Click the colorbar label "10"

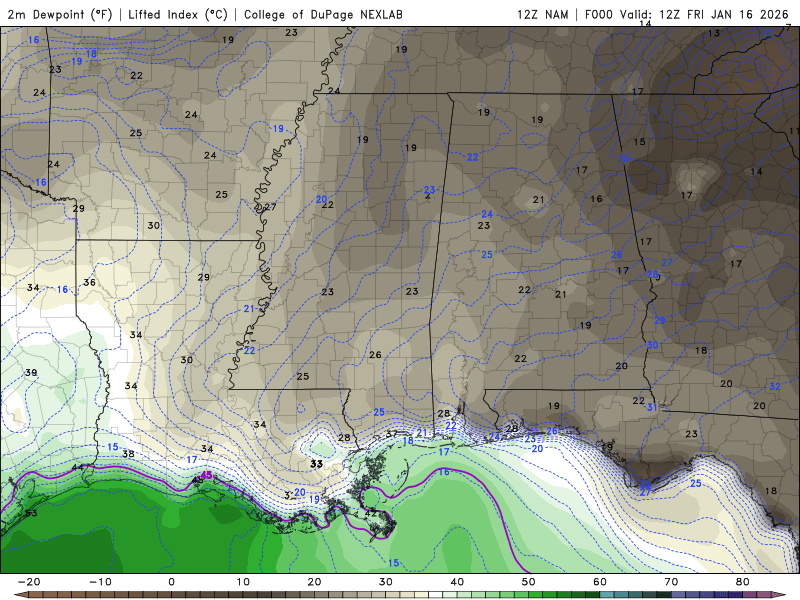243,582
